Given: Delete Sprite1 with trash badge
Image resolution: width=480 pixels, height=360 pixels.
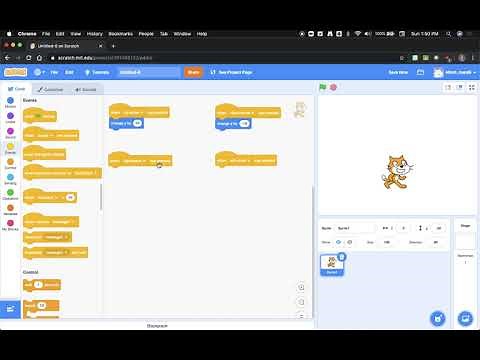Looking at the screenshot, I should [342, 257].
